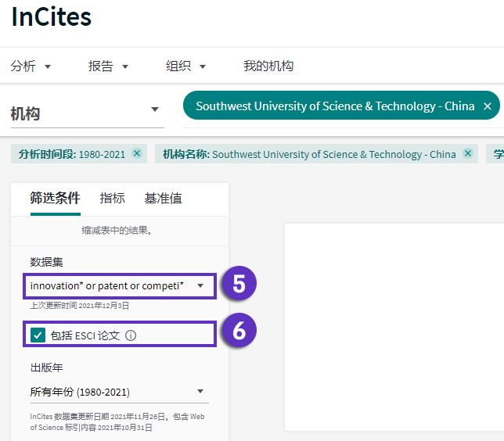
Task: Switch to the 基准值 tab
Action: click(163, 199)
